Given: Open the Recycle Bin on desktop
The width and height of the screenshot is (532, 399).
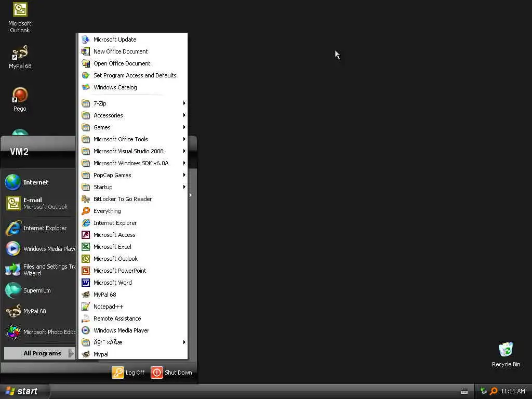Looking at the screenshot, I should pos(506,354).
